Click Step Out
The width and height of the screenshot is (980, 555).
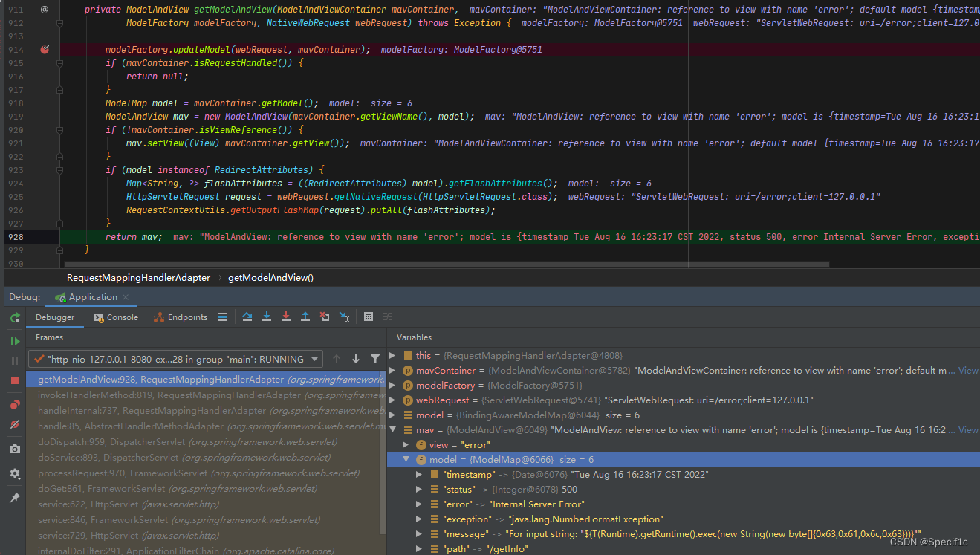click(305, 317)
